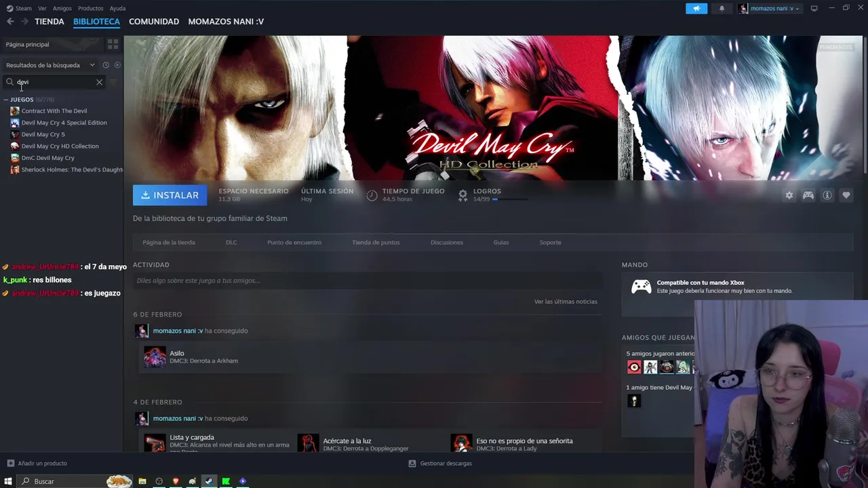Open friend avatar who owns Devil May Cry
This screenshot has width=868, height=488.
point(634,401)
